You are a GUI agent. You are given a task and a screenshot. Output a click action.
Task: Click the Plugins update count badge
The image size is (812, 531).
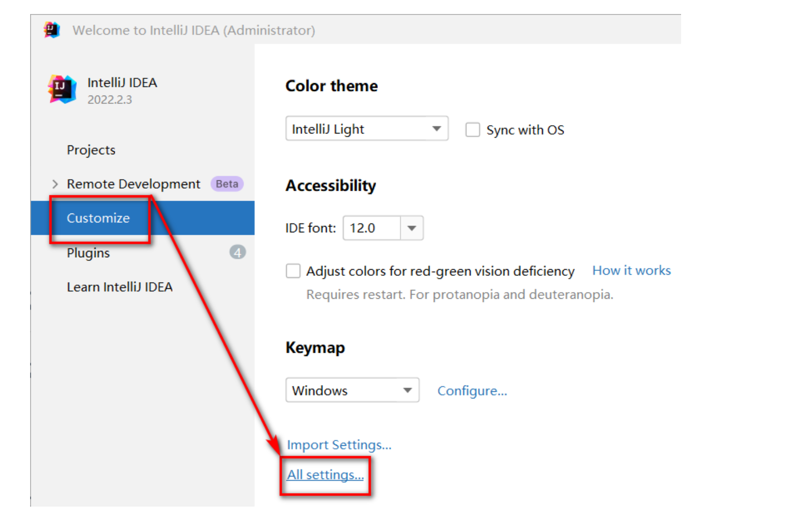click(237, 253)
